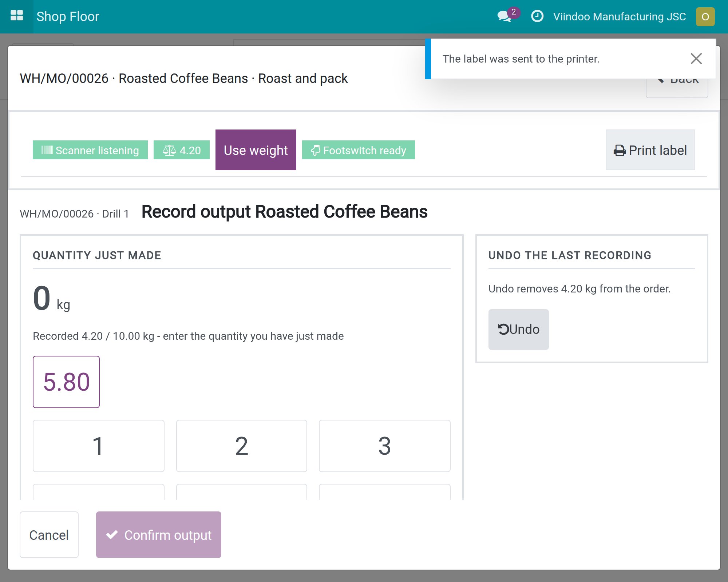This screenshot has height=582, width=728.
Task: Click the Shop Floor app title
Action: [68, 17]
